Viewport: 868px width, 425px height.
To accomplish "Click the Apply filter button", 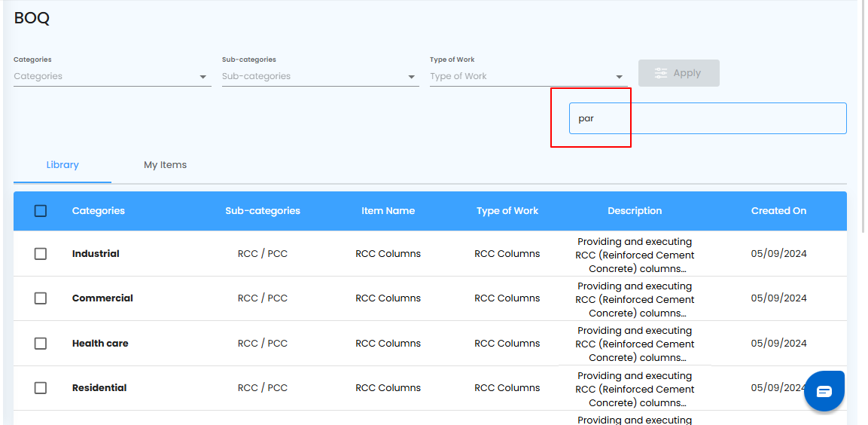I will pos(679,73).
